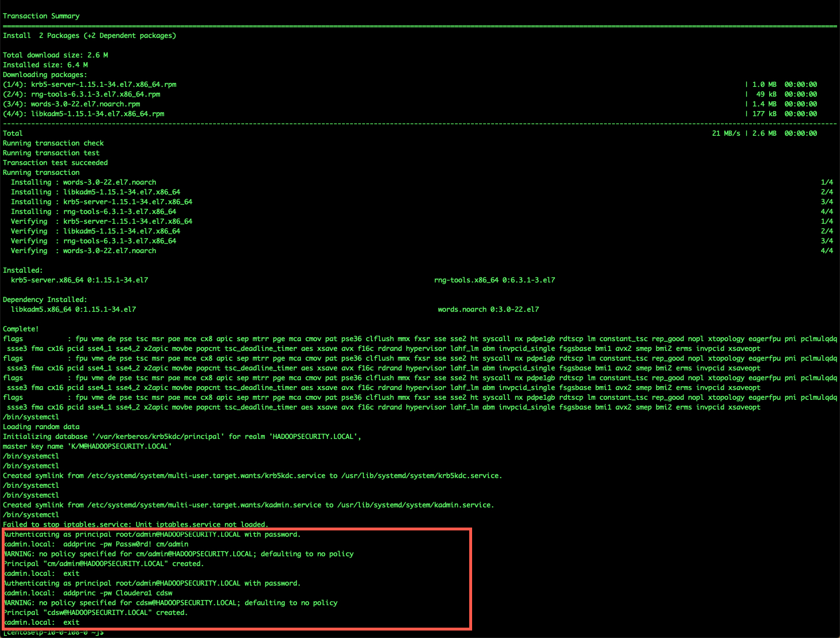Click the 'Dependency Installed:' heading

tap(45, 300)
